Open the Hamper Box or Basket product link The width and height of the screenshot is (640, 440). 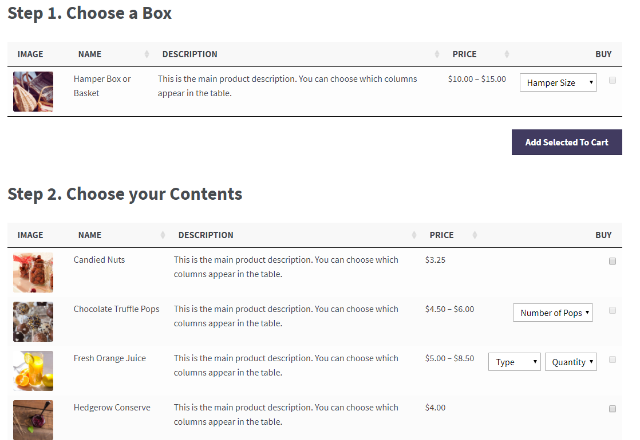click(102, 86)
